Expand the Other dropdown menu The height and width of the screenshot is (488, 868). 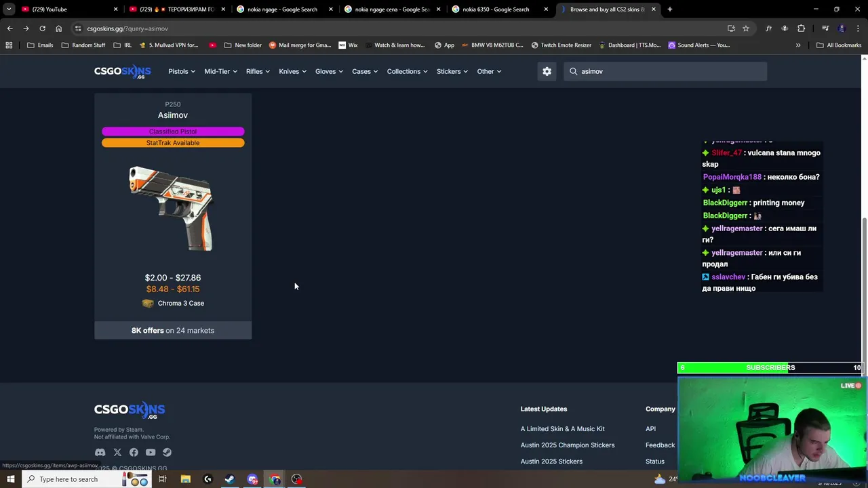(x=489, y=71)
